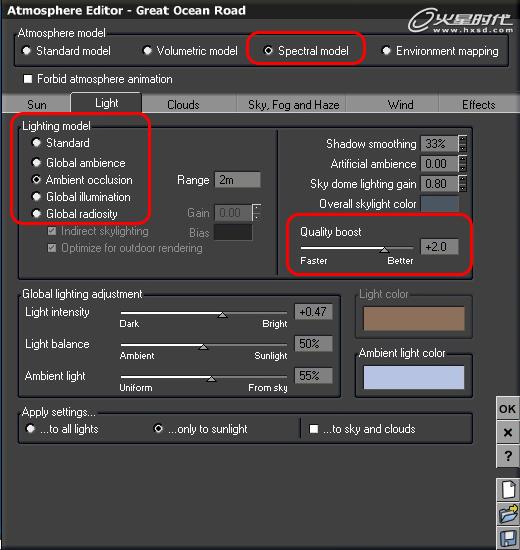Viewport: 520px width, 550px height.
Task: Open the Sky, Fog and Haze tab
Action: (293, 105)
